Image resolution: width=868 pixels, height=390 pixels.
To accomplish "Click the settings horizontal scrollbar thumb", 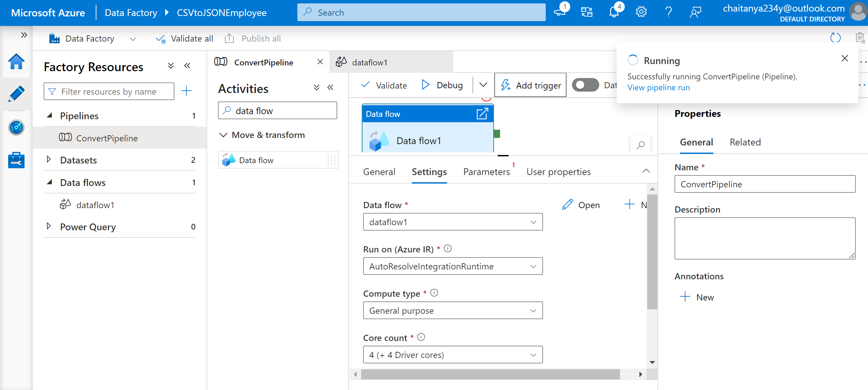I will coord(491,374).
